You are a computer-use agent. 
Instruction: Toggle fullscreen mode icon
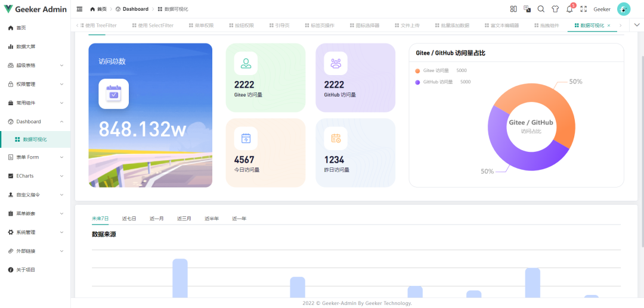[x=584, y=9]
